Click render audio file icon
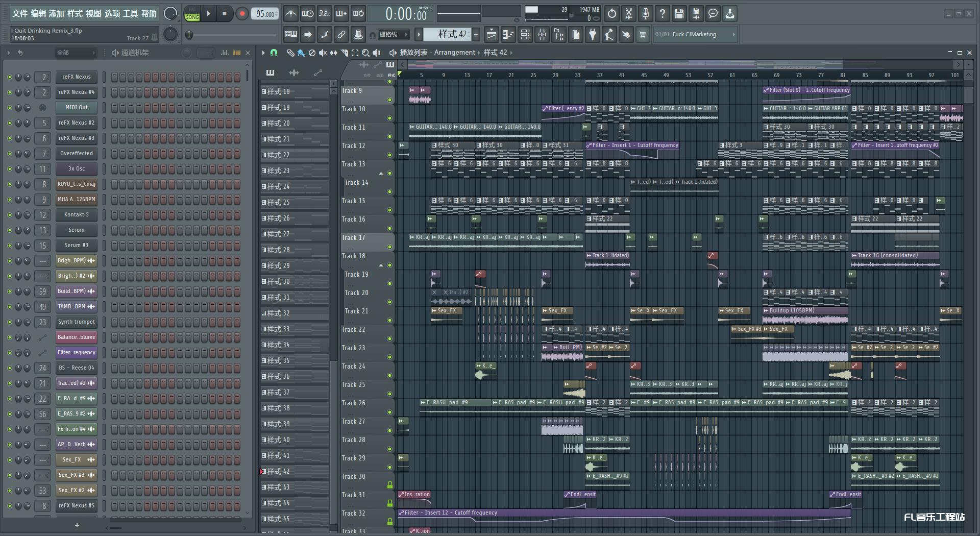980x536 pixels. click(696, 14)
